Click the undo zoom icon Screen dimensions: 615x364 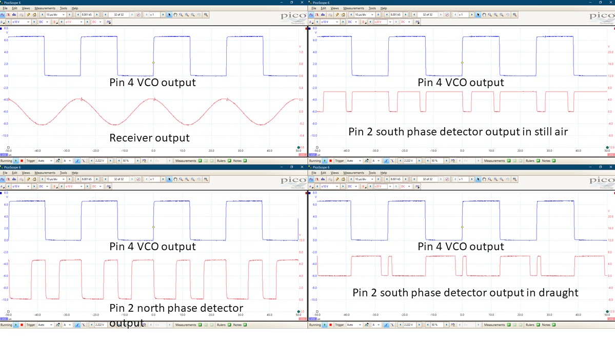pyautogui.click(x=199, y=14)
